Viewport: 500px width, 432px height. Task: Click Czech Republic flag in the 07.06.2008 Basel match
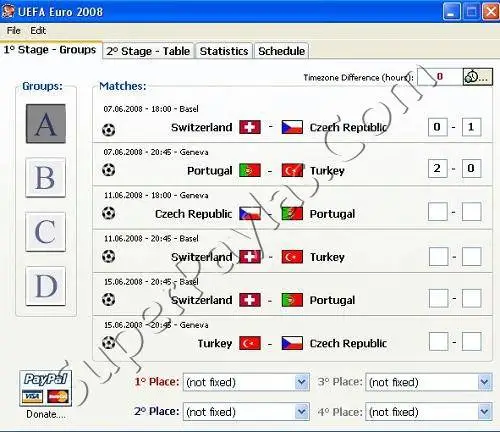click(x=292, y=127)
